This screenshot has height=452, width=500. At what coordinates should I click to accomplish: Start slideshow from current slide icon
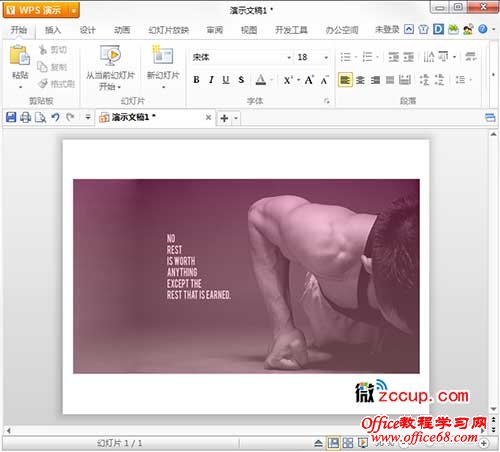(110, 55)
